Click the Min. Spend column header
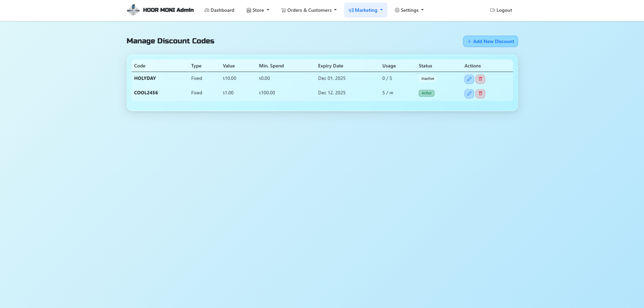Screen dimensions: 644x308 [x=271, y=66]
